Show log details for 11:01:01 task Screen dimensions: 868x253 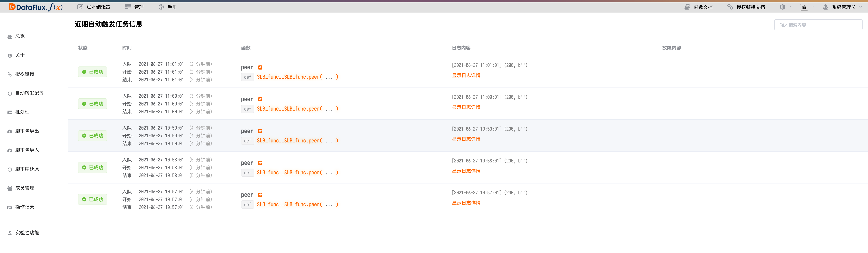pos(466,75)
